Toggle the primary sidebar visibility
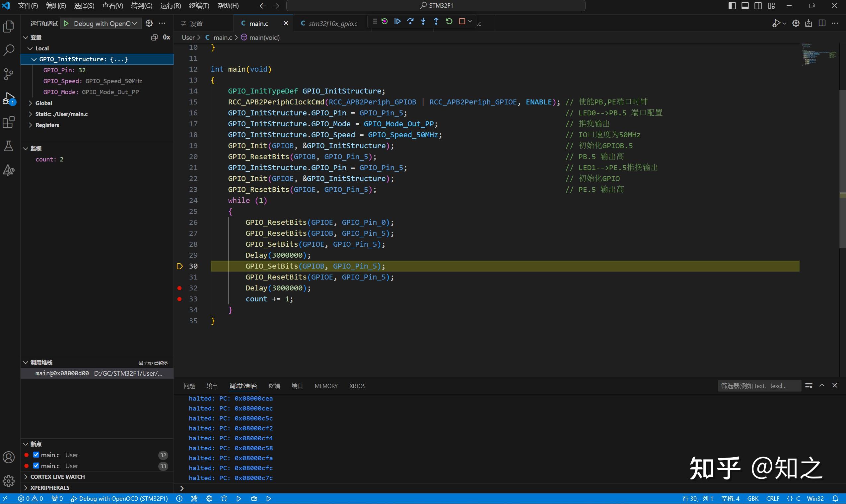This screenshot has height=504, width=846. tap(732, 5)
